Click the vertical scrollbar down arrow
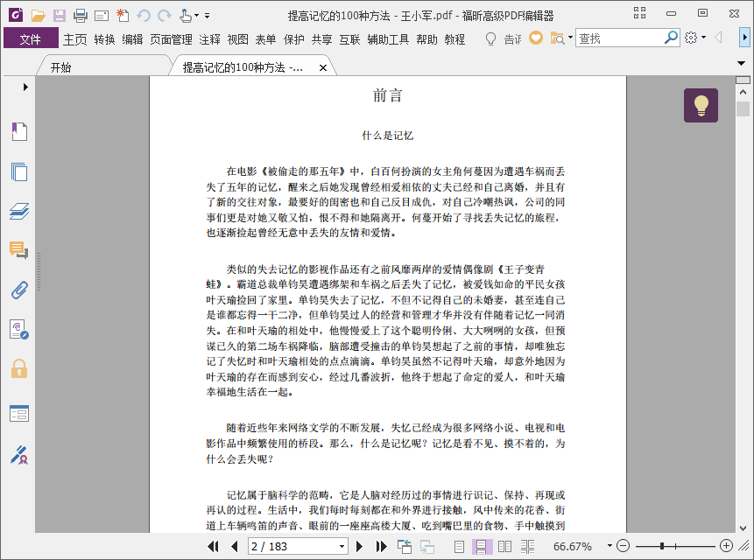Viewport: 754px width, 560px height. click(x=743, y=528)
